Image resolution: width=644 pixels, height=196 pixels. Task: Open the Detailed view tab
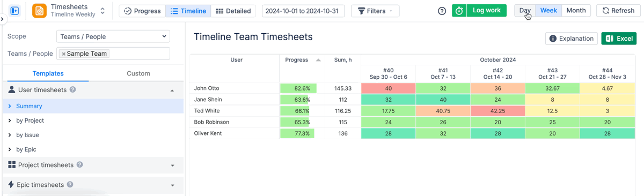[x=233, y=11]
